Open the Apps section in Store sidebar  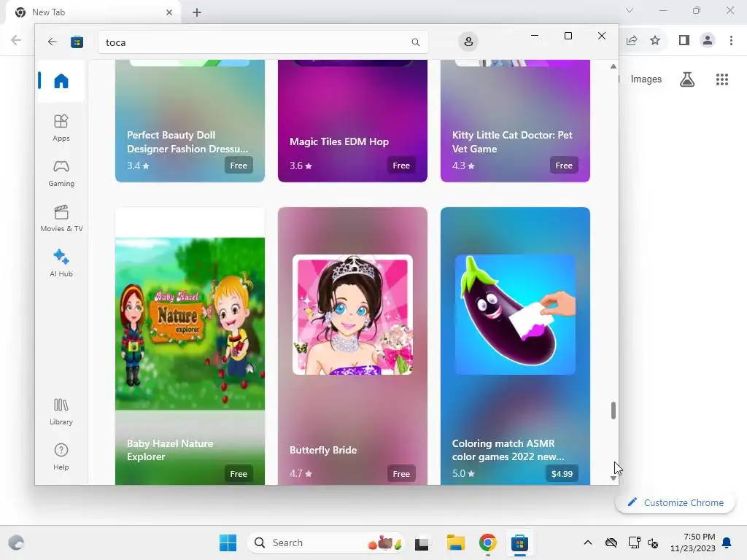click(x=61, y=128)
